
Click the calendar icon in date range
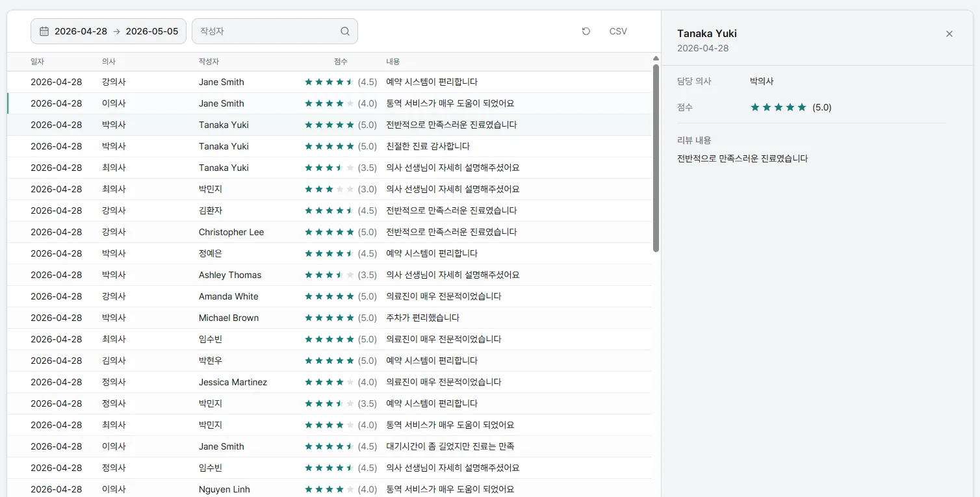click(x=44, y=31)
